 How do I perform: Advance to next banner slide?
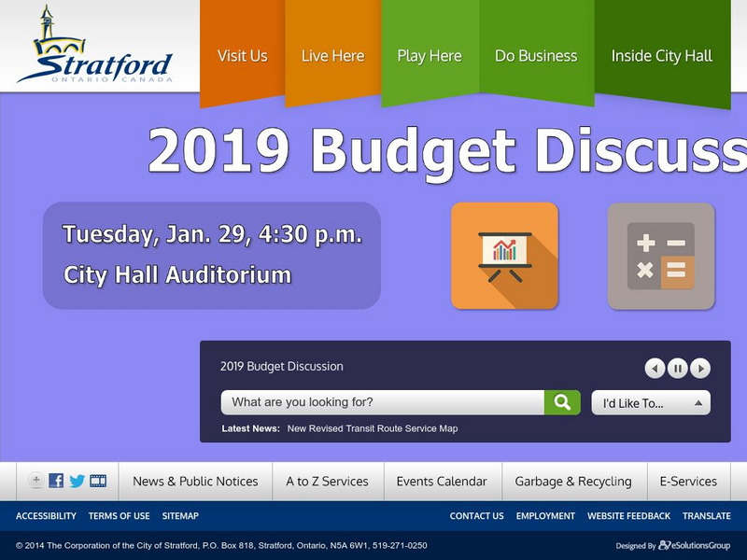pos(700,368)
